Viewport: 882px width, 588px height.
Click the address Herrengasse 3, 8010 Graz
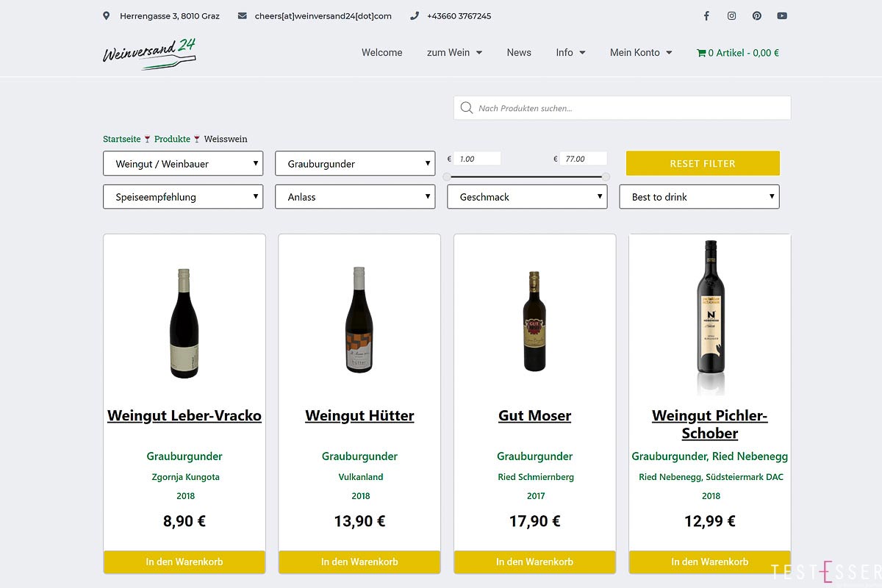tap(170, 15)
